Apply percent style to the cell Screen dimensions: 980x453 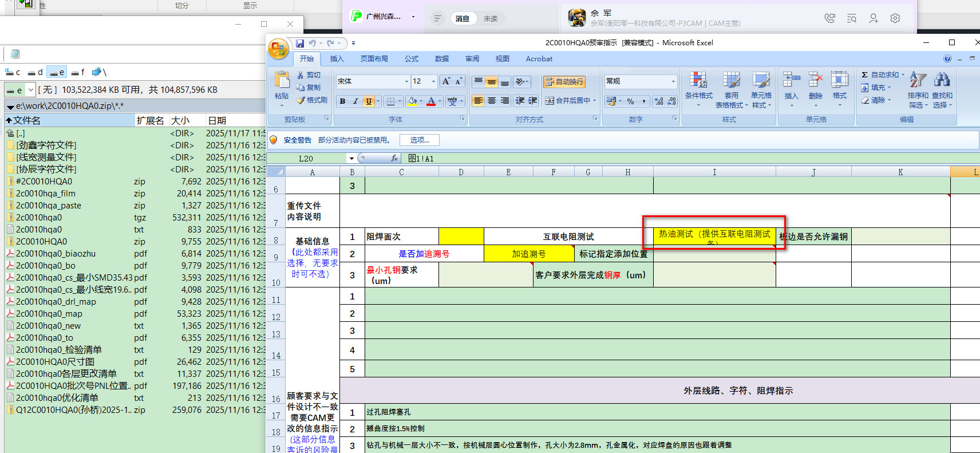click(x=631, y=101)
